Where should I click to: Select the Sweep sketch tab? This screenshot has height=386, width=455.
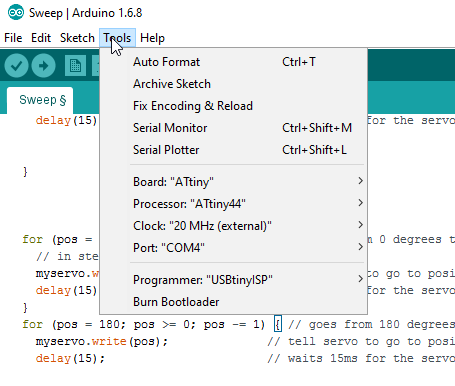tap(40, 100)
